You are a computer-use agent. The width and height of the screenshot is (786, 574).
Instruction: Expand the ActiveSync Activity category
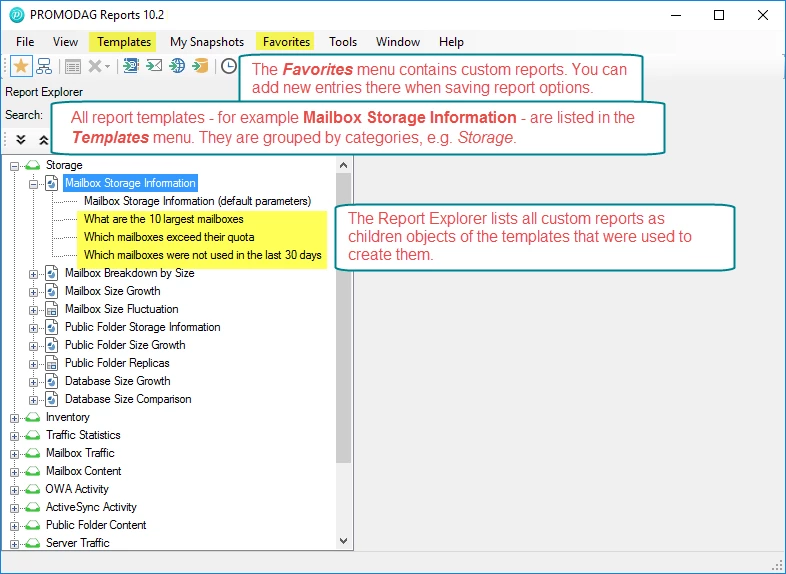(x=15, y=508)
